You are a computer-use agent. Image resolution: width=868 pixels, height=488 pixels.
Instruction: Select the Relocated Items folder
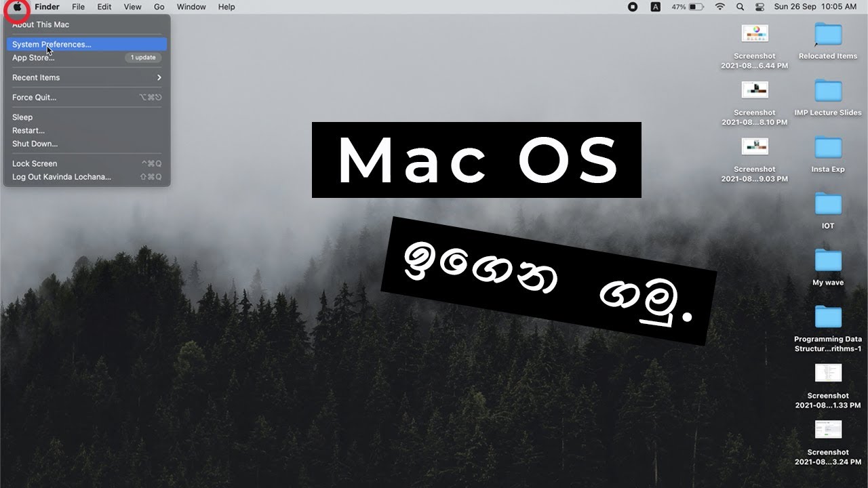[x=828, y=41]
